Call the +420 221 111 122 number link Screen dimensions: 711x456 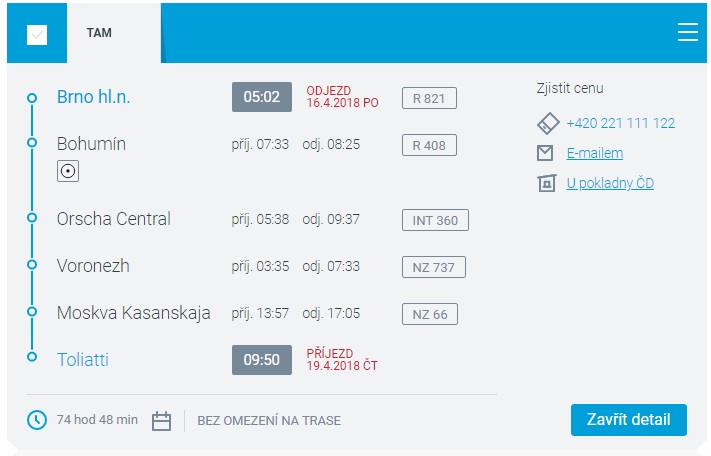pyautogui.click(x=620, y=123)
